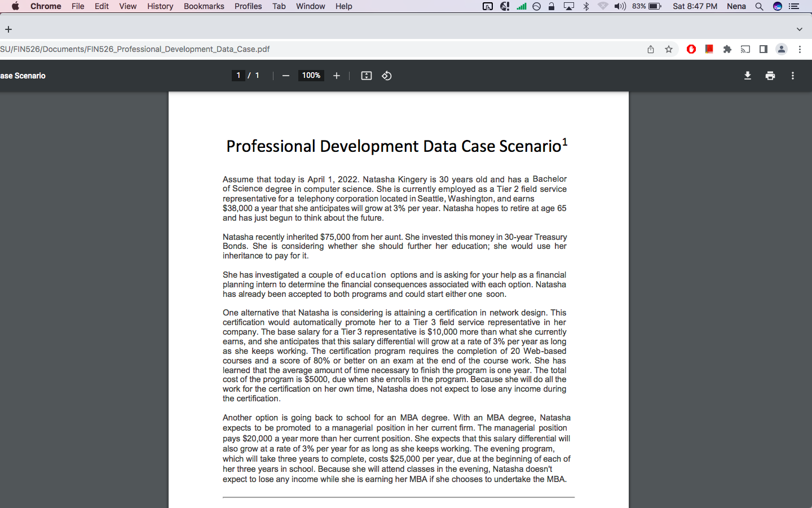Click the Bluetooth icon in menu bar

point(586,6)
